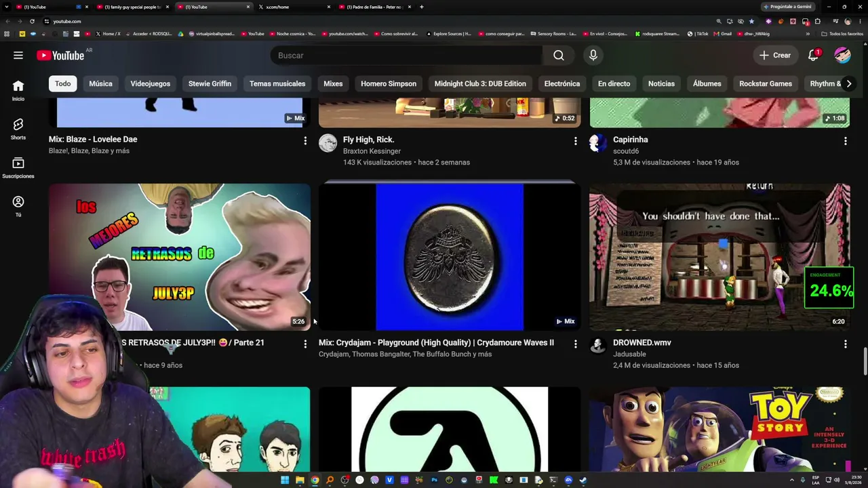Play the mejores retrasos de JULY3P thumbnail
This screenshot has height=488, width=868.
179,257
